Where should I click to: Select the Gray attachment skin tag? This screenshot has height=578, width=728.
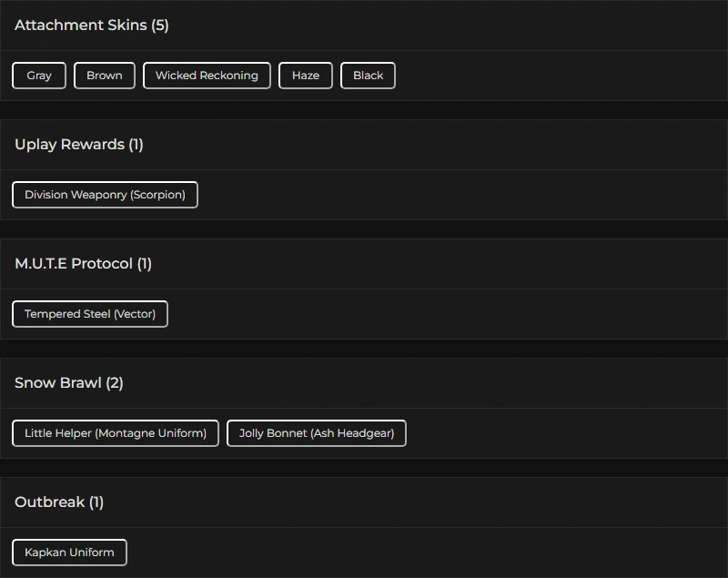click(x=39, y=76)
